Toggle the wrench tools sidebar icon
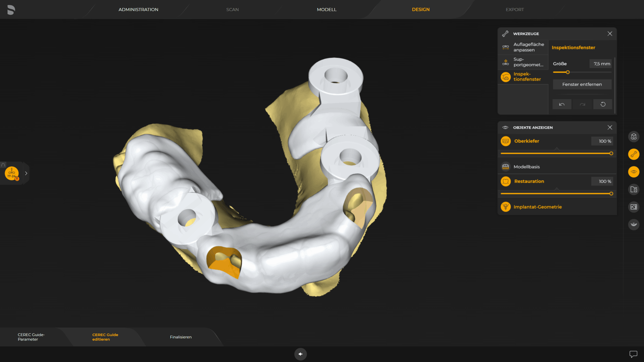Viewport: 644px width, 362px height. [634, 154]
